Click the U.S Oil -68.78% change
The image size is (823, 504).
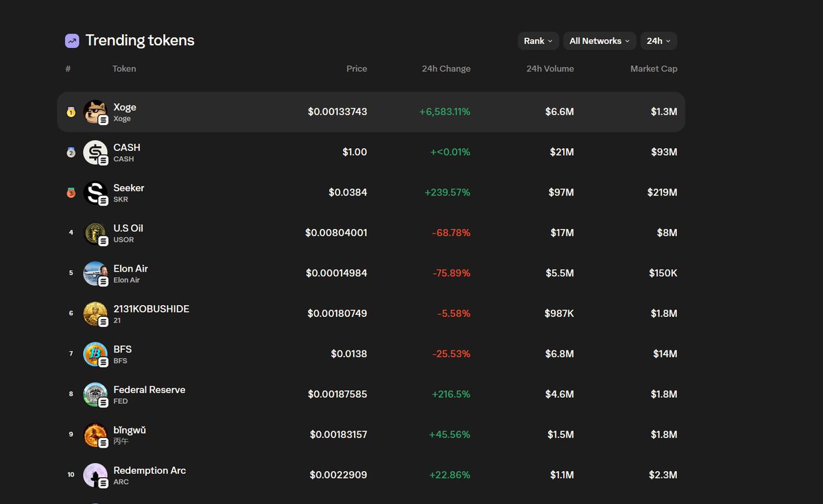[451, 233]
